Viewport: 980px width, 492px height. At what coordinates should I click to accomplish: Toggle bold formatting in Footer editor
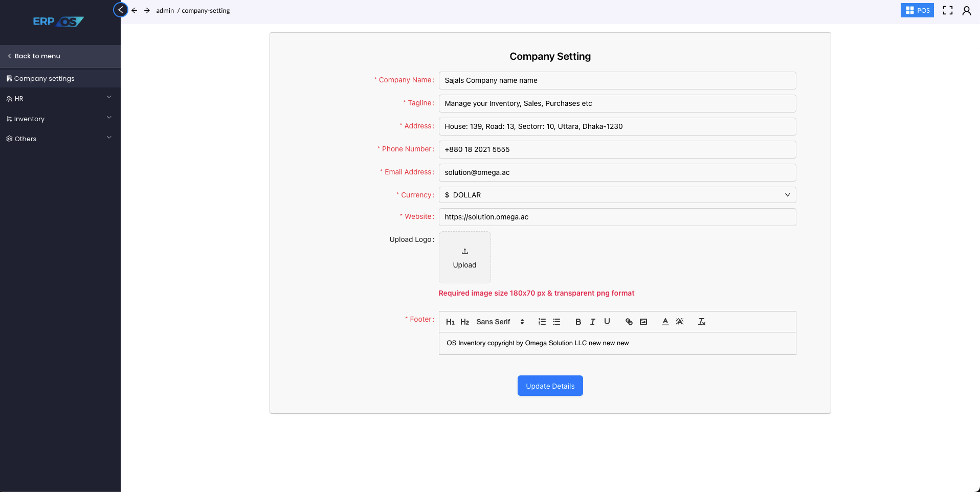(x=578, y=322)
